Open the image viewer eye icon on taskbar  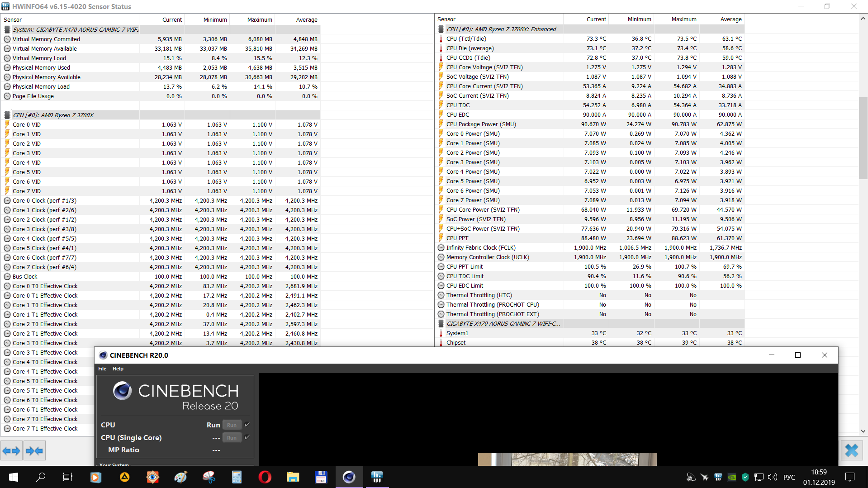[x=153, y=477]
